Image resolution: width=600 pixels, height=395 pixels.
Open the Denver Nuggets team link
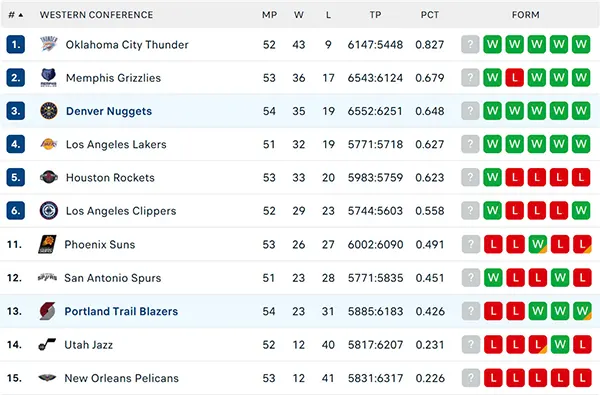109,111
